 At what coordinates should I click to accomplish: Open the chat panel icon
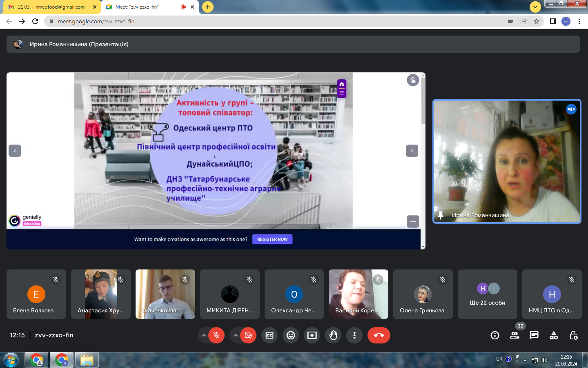coord(534,335)
